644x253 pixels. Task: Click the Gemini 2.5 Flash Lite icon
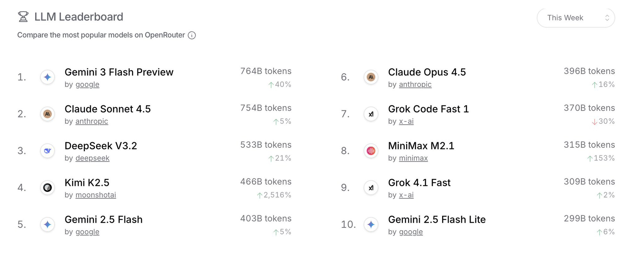371,225
